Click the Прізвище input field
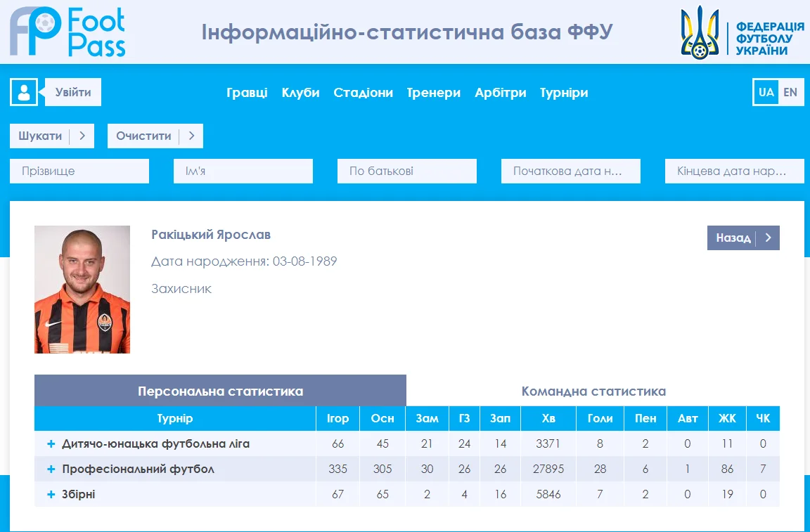 point(79,171)
